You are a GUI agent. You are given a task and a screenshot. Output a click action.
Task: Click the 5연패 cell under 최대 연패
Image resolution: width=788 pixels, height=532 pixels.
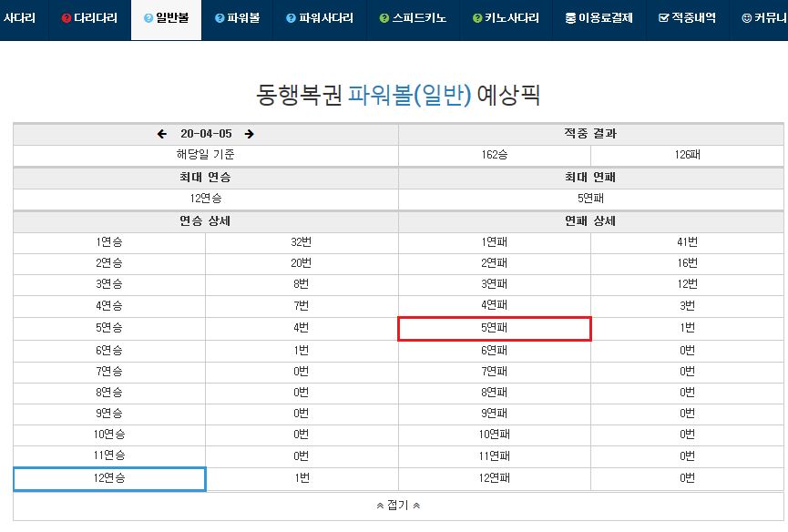coord(591,199)
